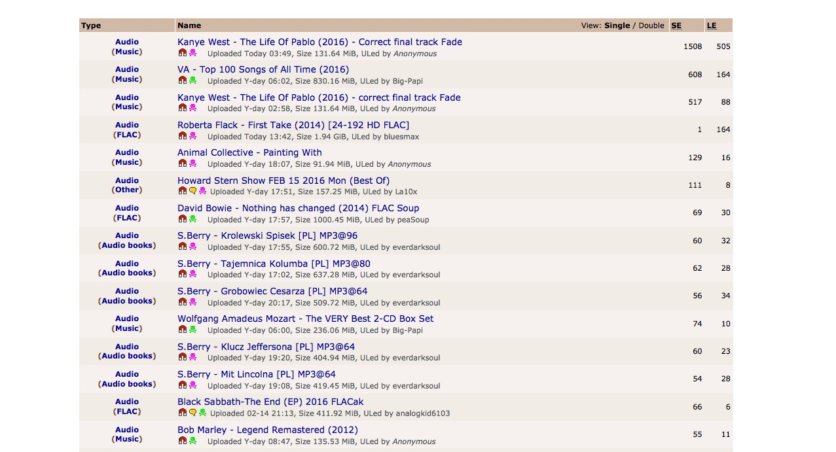Open uploader Big-Papi on Top 100 Songs row
The height and width of the screenshot is (452, 836).
click(408, 81)
